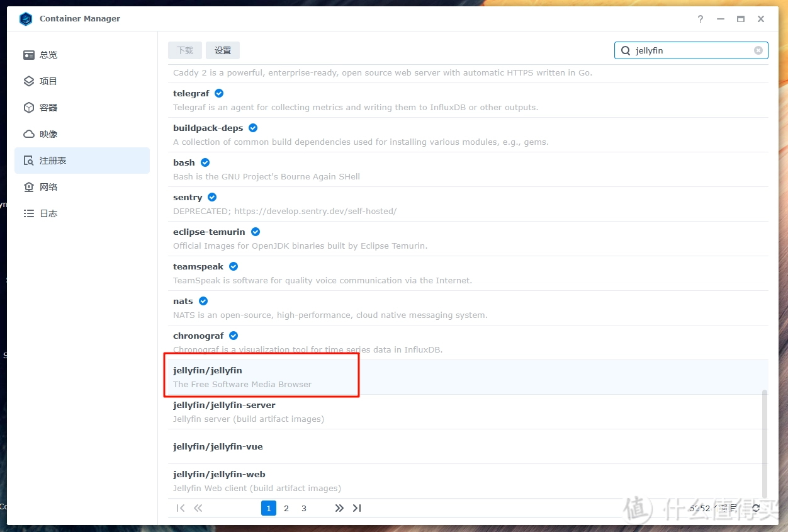The image size is (788, 532).
Task: Click the Container Manager window title
Action: coord(80,19)
